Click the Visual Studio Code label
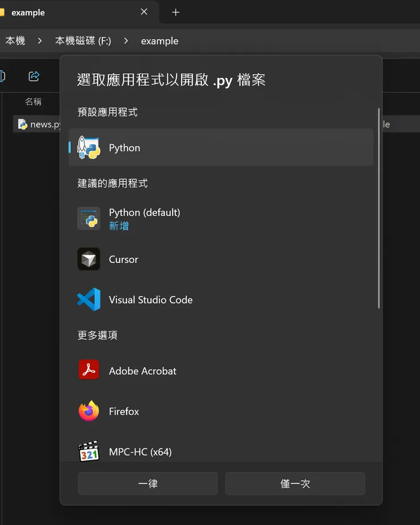420x525 pixels. tap(150, 299)
